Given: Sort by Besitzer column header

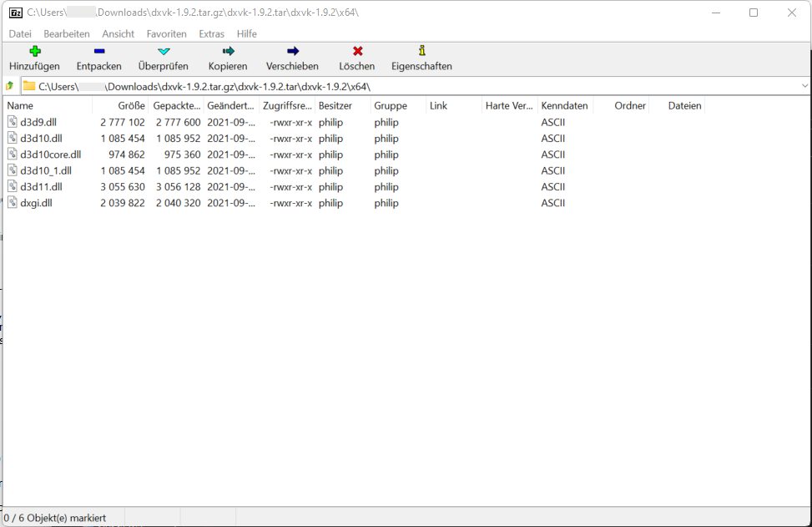Looking at the screenshot, I should [x=335, y=106].
